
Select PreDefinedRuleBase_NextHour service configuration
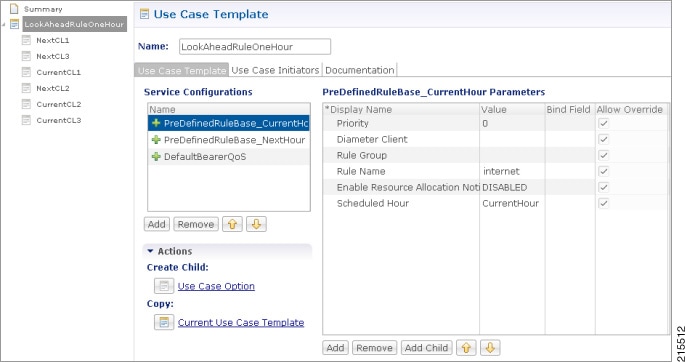229,140
